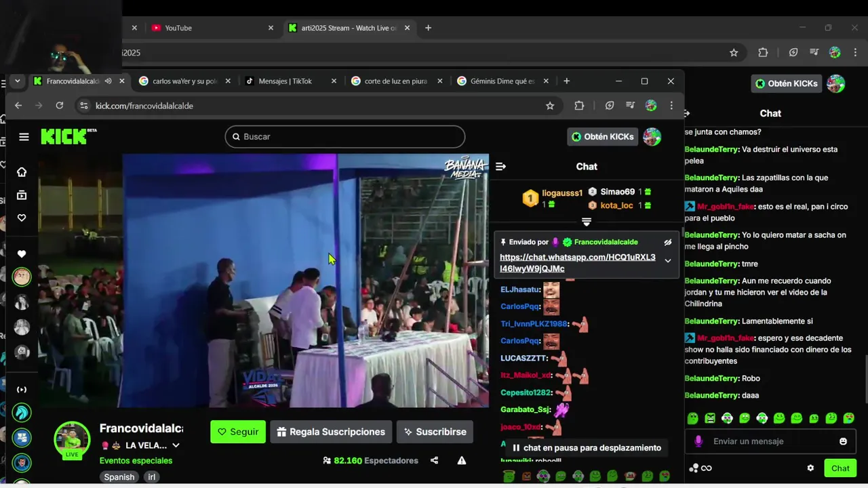868x488 pixels.
Task: Switch to 'carlos waYer y su pol' tab
Action: (x=185, y=81)
